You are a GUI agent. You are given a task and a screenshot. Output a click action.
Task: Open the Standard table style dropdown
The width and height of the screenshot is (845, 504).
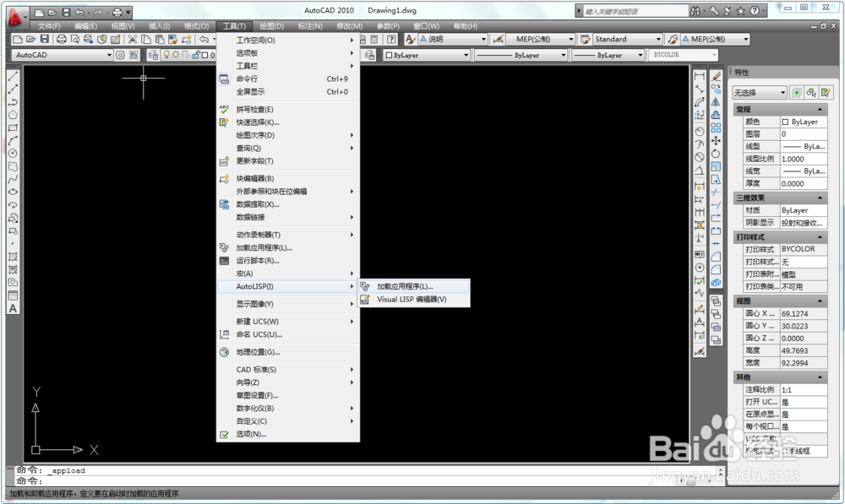pyautogui.click(x=627, y=40)
